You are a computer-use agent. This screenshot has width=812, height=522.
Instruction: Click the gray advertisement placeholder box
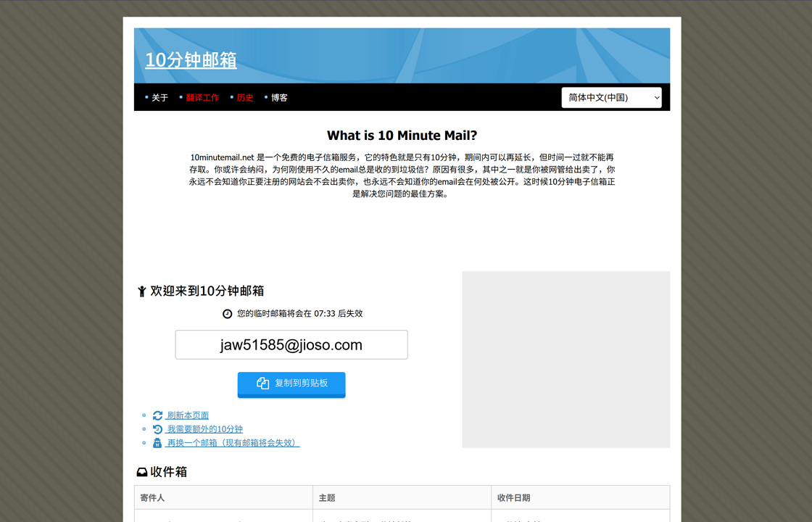566,360
